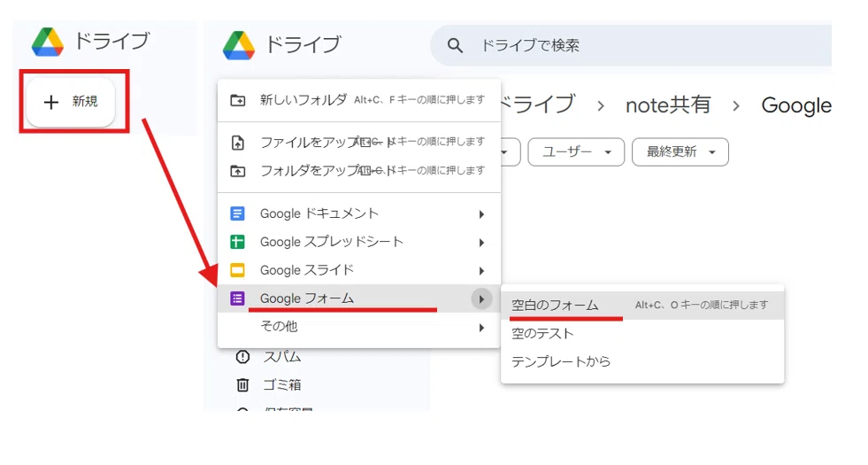Click the magnifier search icon
The height and width of the screenshot is (465, 868).
(455, 45)
